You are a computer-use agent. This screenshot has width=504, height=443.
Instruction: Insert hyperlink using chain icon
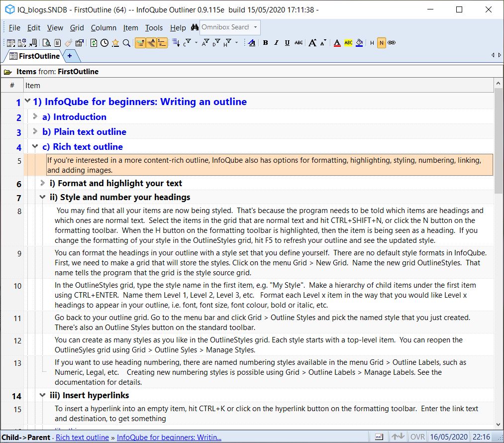pyautogui.click(x=392, y=43)
